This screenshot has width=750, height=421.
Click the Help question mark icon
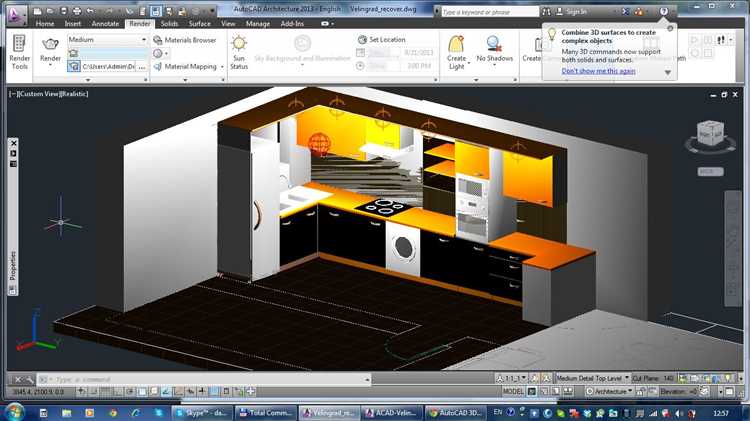663,11
